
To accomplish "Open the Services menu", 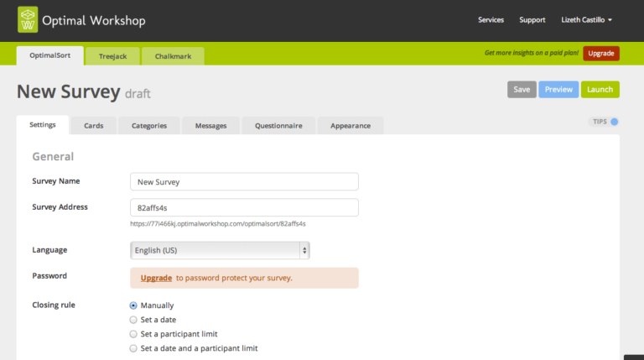I will click(x=491, y=19).
